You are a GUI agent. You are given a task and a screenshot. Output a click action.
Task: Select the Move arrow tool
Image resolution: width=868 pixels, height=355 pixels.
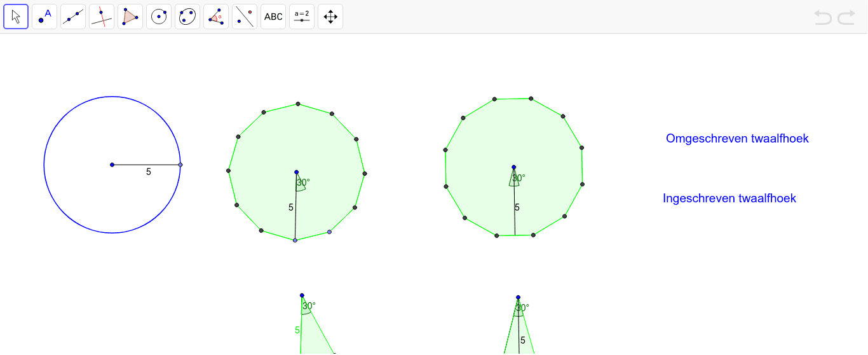tap(16, 17)
